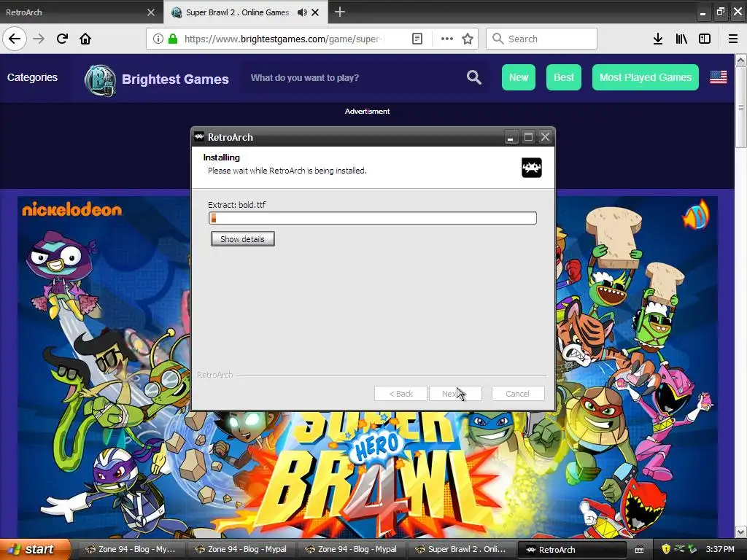Click the disabled Back button in installer

coord(400,394)
